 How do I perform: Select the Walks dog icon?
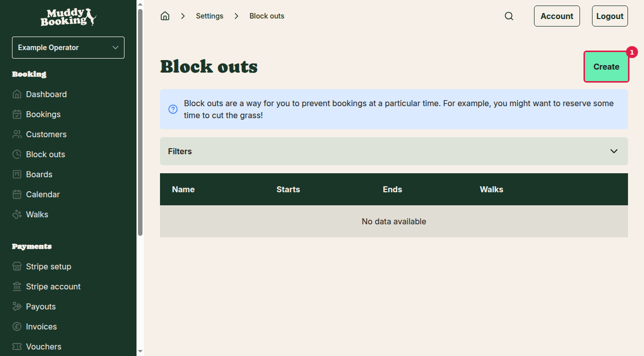[16, 214]
